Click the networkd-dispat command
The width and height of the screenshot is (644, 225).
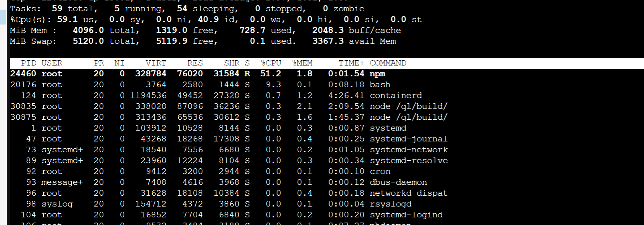[408, 193]
